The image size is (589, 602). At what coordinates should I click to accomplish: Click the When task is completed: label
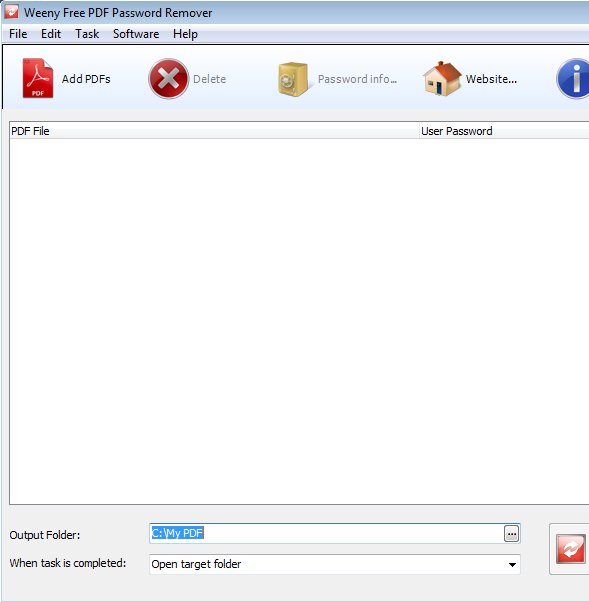[68, 563]
